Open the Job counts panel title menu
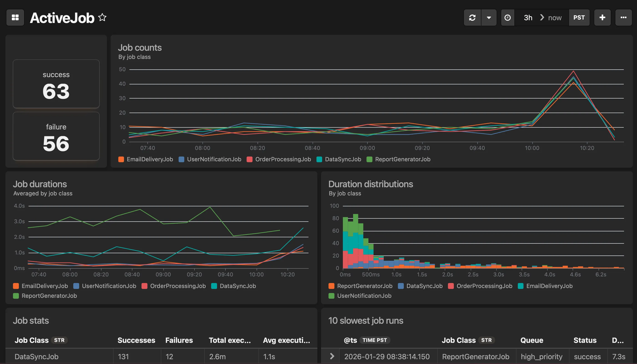Viewport: 637px width, 364px height. point(140,47)
